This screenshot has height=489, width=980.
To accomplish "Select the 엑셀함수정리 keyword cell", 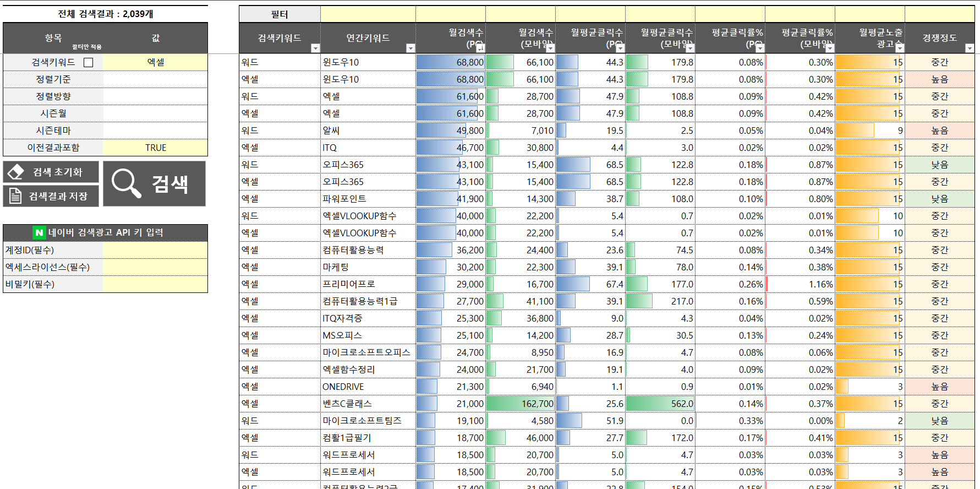I will (x=368, y=370).
